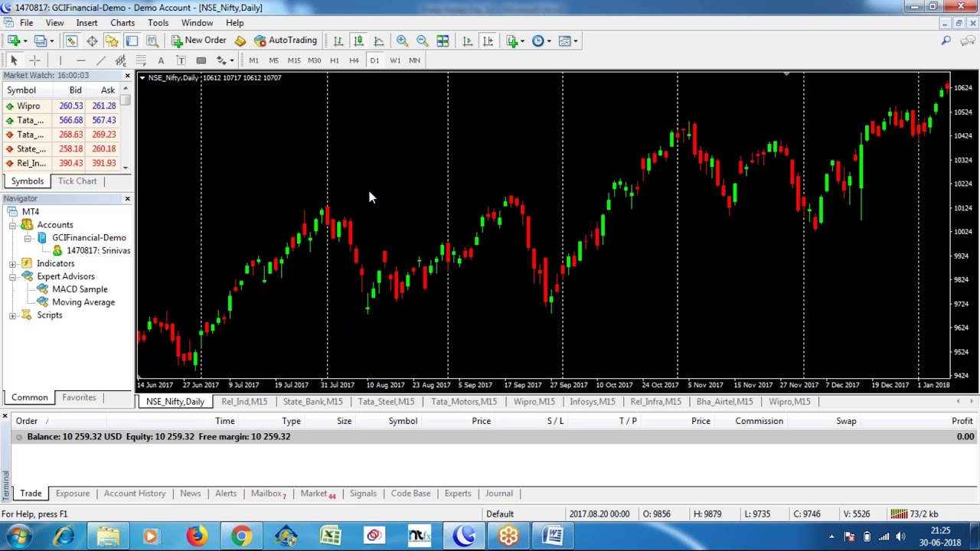Switch chart to Line Chart icon

[x=379, y=41]
